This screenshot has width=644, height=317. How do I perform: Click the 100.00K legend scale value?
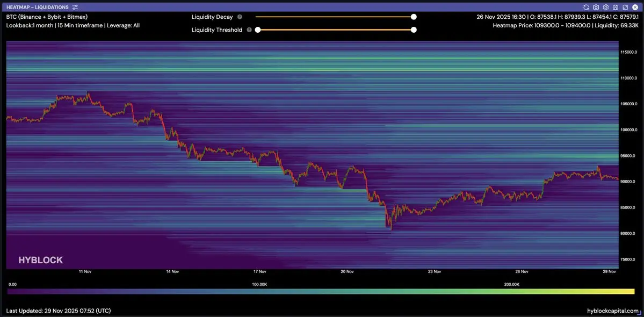(259, 284)
